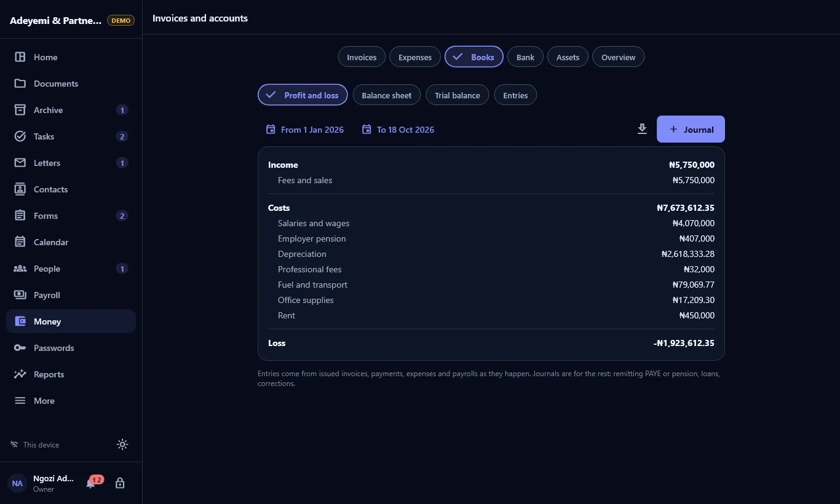Open the Calendar section
This screenshot has height=504, width=840.
[71, 242]
